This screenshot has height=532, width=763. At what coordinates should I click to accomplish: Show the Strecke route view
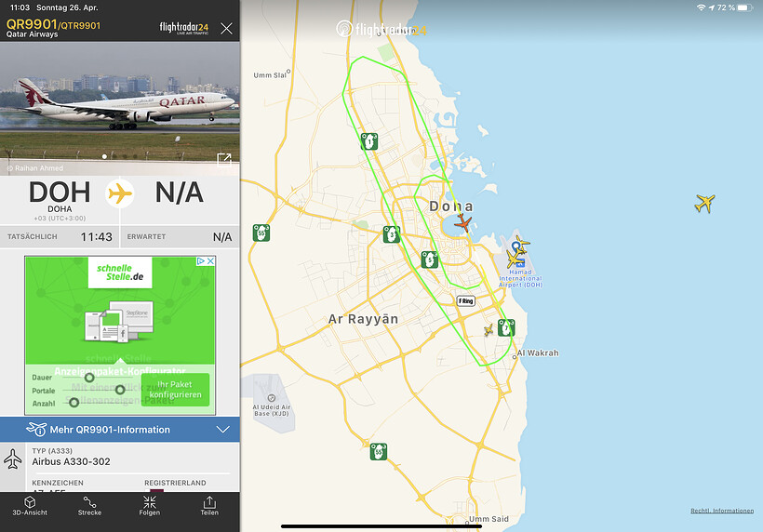coord(89,506)
